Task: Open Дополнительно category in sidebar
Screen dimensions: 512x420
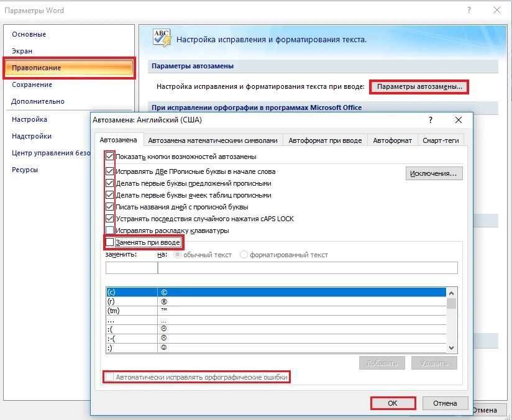Action: coord(37,101)
